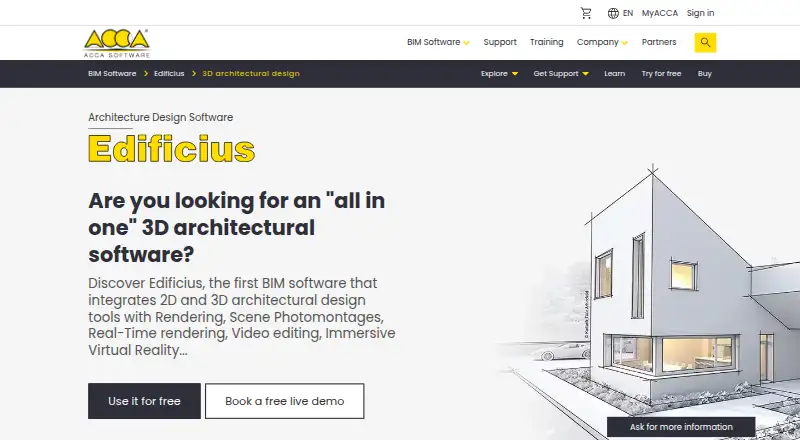This screenshot has height=440, width=800.
Task: Click the Book a free live demo button
Action: (285, 401)
